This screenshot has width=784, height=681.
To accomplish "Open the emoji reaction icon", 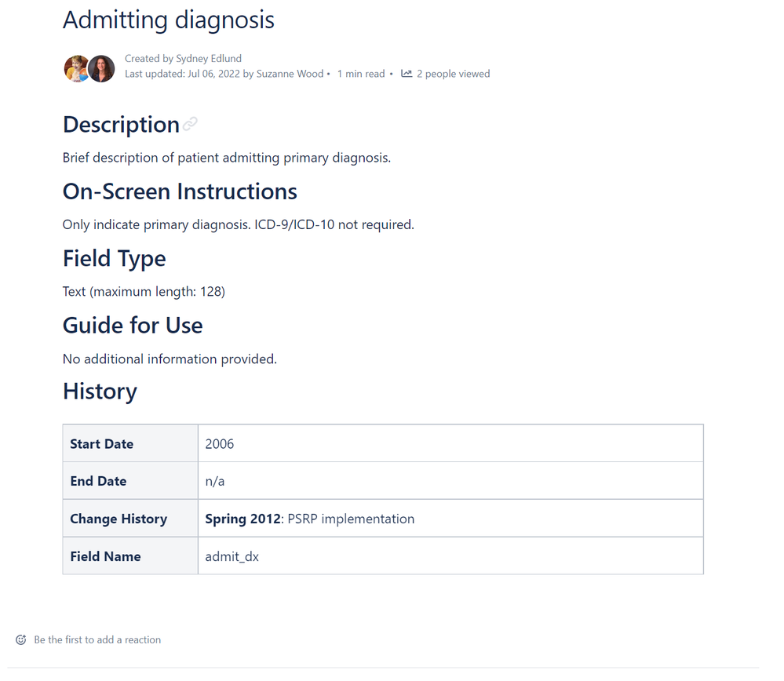I will [21, 639].
